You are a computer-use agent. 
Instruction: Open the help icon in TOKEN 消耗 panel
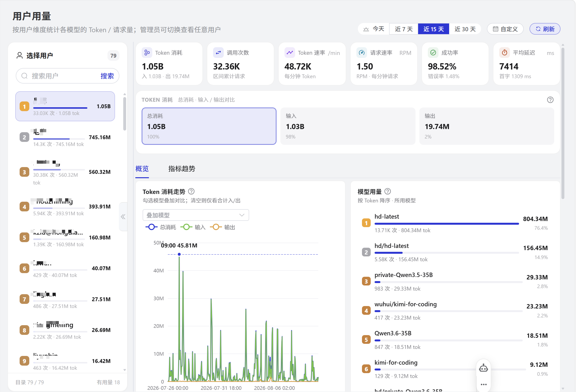[551, 100]
